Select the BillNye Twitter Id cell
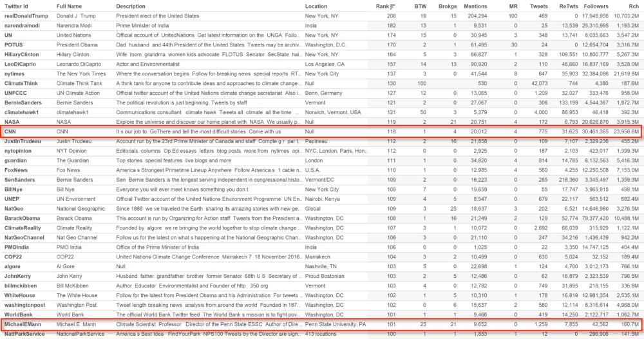Image resolution: width=644 pixels, height=339 pixels. pyautogui.click(x=14, y=189)
